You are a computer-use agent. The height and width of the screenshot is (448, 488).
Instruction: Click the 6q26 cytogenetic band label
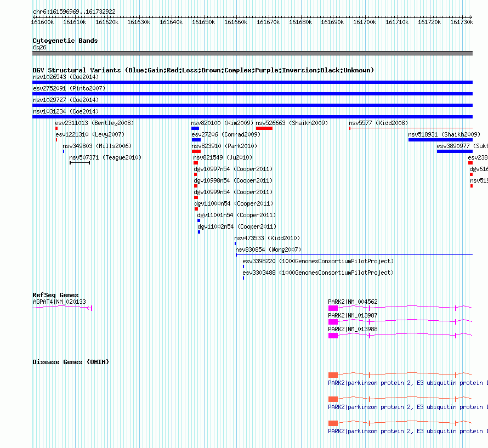tap(39, 47)
